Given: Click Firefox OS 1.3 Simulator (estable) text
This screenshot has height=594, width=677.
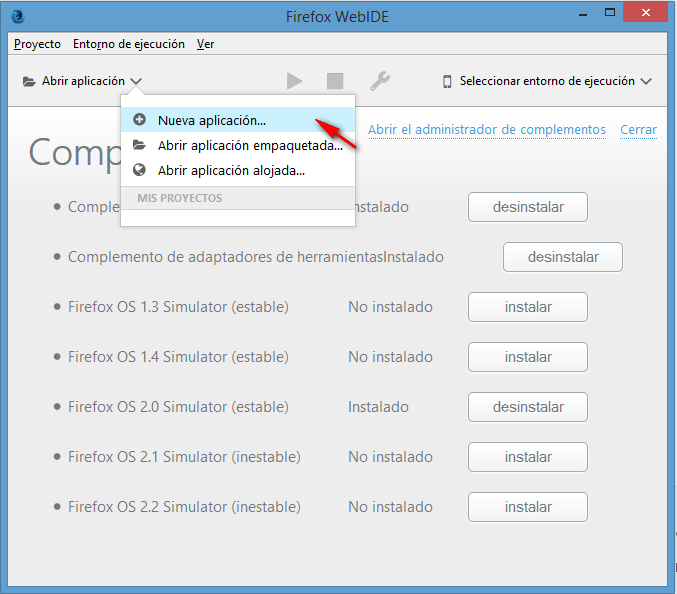Looking at the screenshot, I should coord(178,307).
